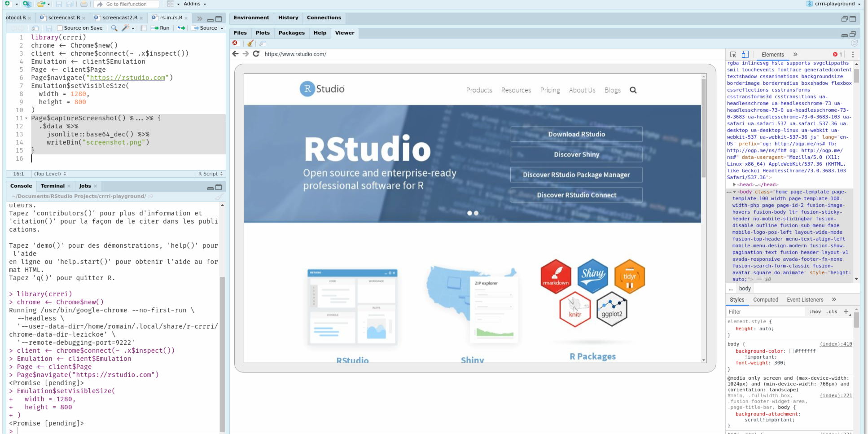Click the Create a Project icon
Viewport: 868px width, 434px height.
click(x=27, y=4)
